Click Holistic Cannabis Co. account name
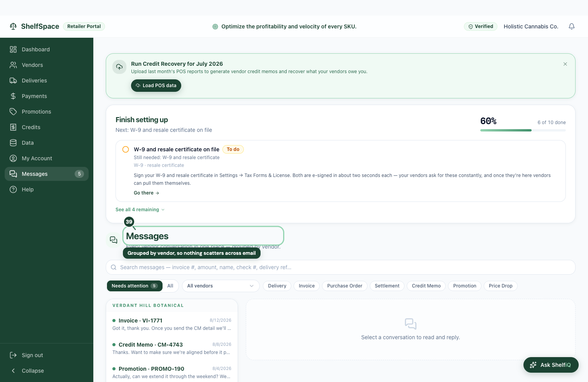 (x=531, y=26)
